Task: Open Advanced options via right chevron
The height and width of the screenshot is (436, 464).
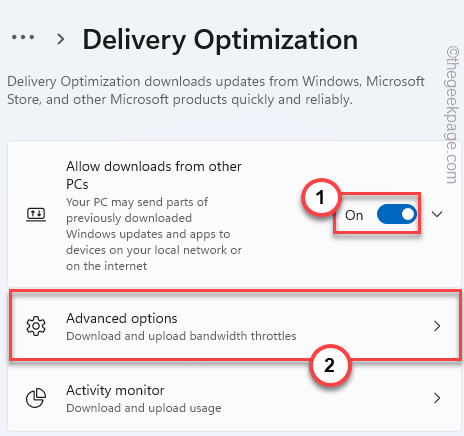Action: pos(437,326)
